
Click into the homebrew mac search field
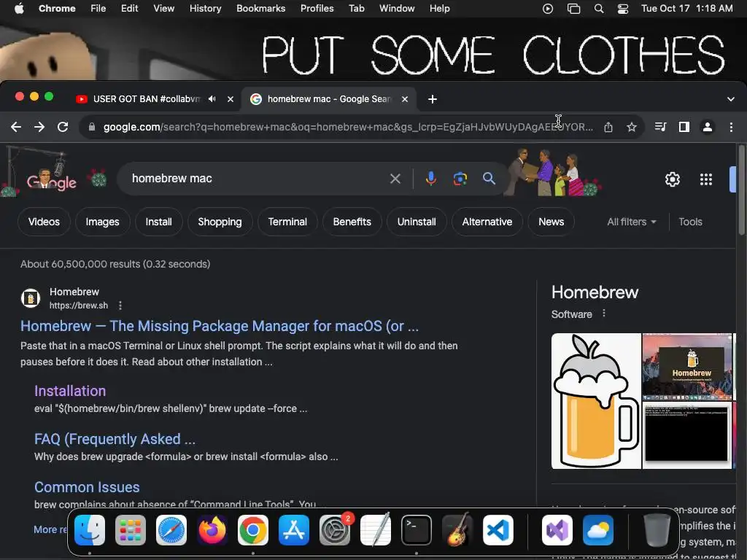pyautogui.click(x=258, y=179)
